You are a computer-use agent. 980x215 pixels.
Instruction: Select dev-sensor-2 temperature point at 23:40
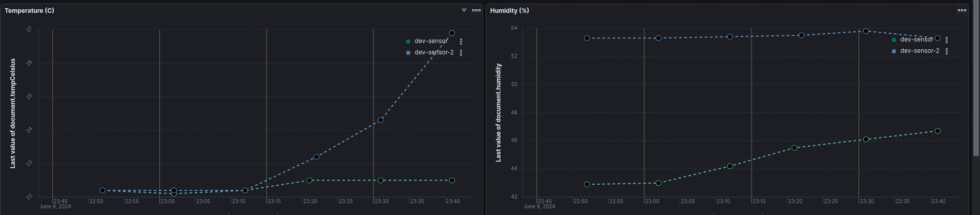click(452, 33)
